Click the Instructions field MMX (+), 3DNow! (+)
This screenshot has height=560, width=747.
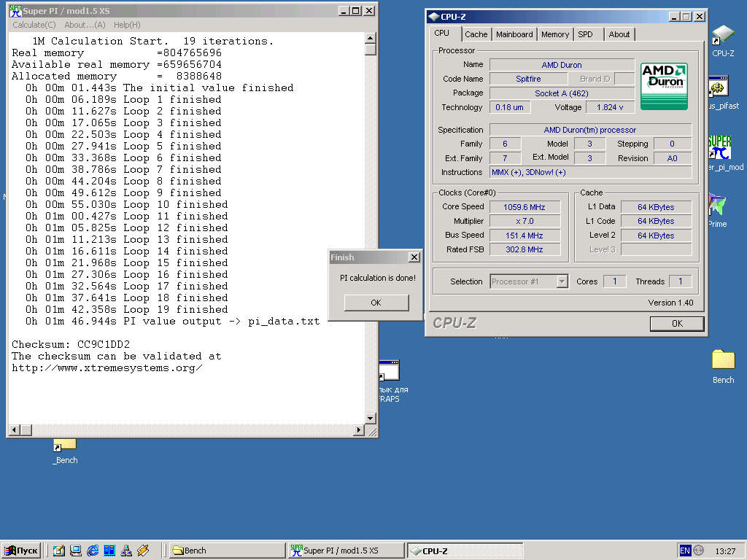[x=590, y=172]
